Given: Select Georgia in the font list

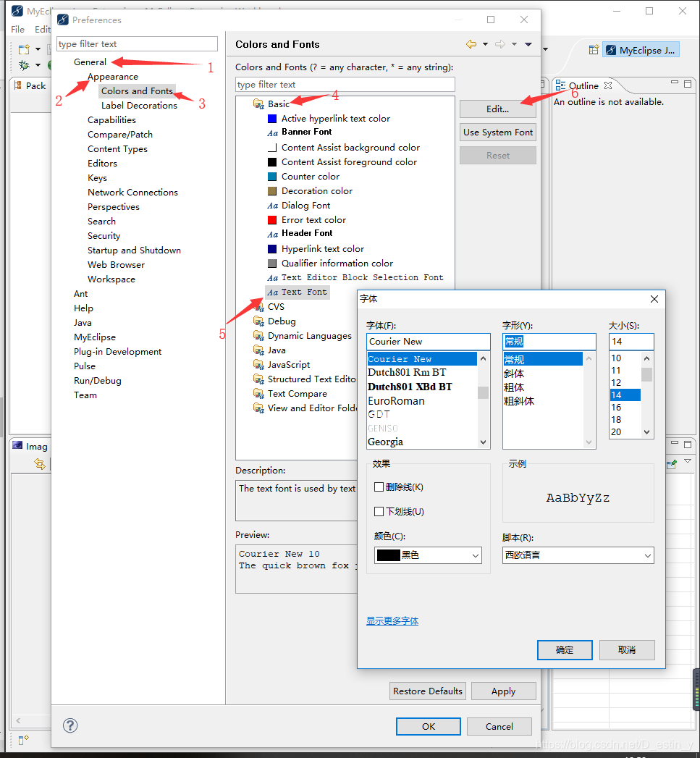Looking at the screenshot, I should pos(422,442).
